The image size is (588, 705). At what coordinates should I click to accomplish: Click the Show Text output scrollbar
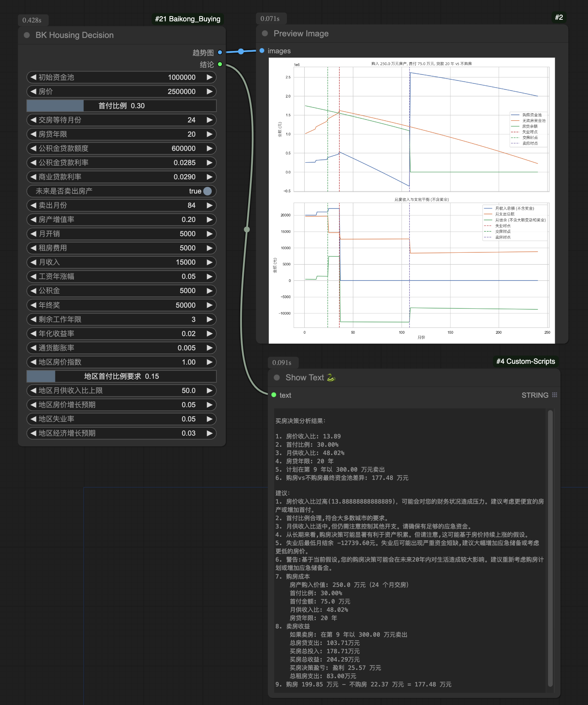click(x=550, y=549)
